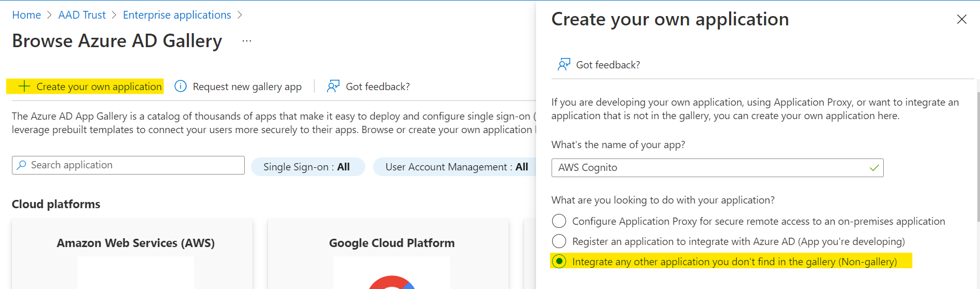The height and width of the screenshot is (289, 980).
Task: Open the Amazon Web Services (AWS) card
Action: coord(132,254)
